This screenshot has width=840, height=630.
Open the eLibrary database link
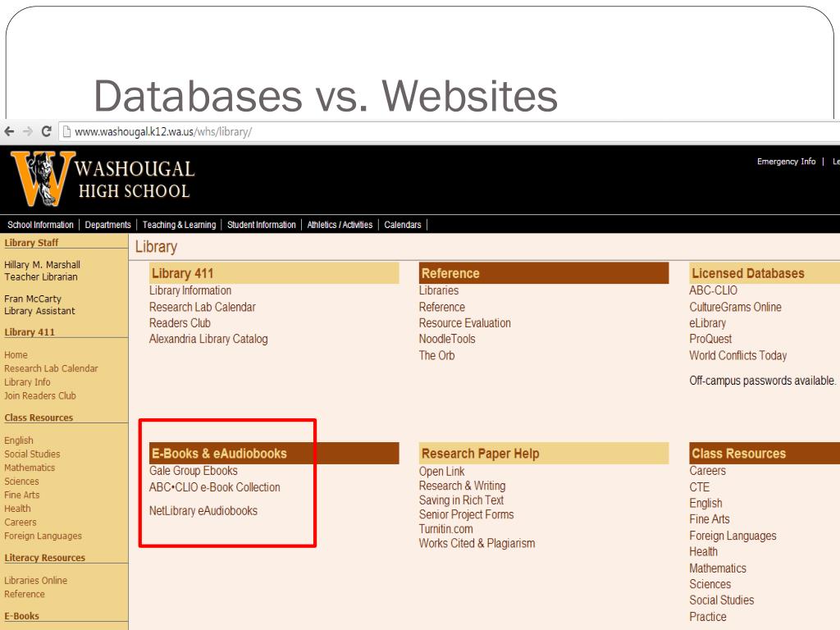pos(707,323)
